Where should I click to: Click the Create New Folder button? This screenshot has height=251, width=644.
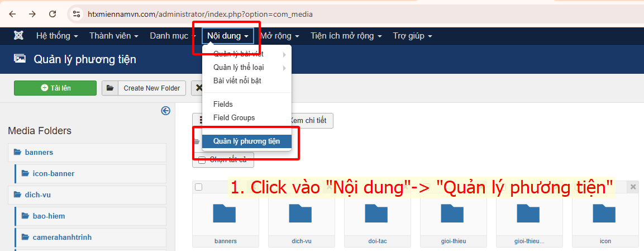pos(144,88)
